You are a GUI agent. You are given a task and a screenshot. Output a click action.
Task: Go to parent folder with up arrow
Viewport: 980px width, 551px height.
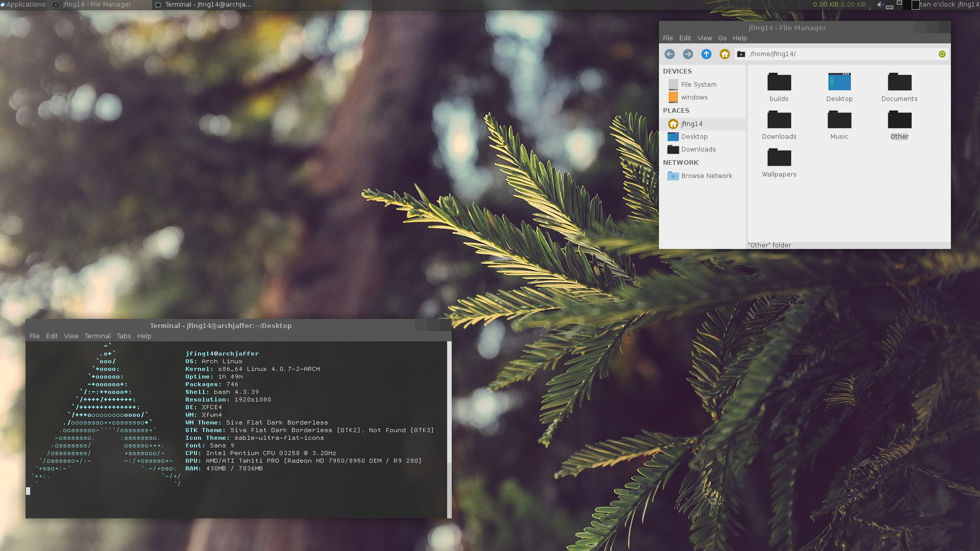[x=706, y=54]
